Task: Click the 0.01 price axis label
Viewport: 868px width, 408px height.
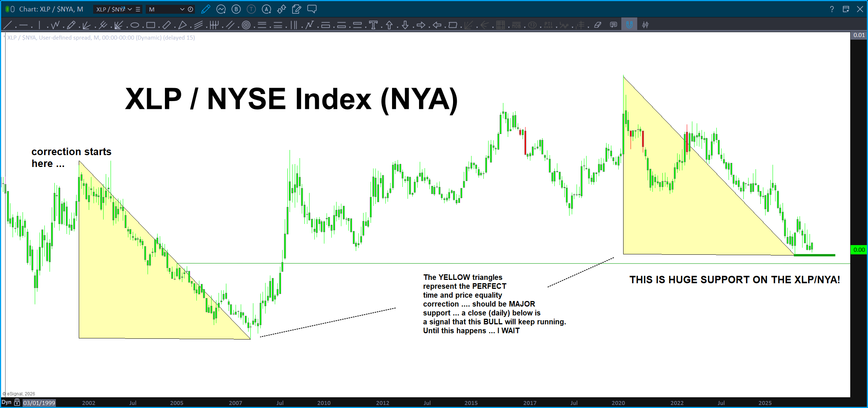Action: click(859, 35)
